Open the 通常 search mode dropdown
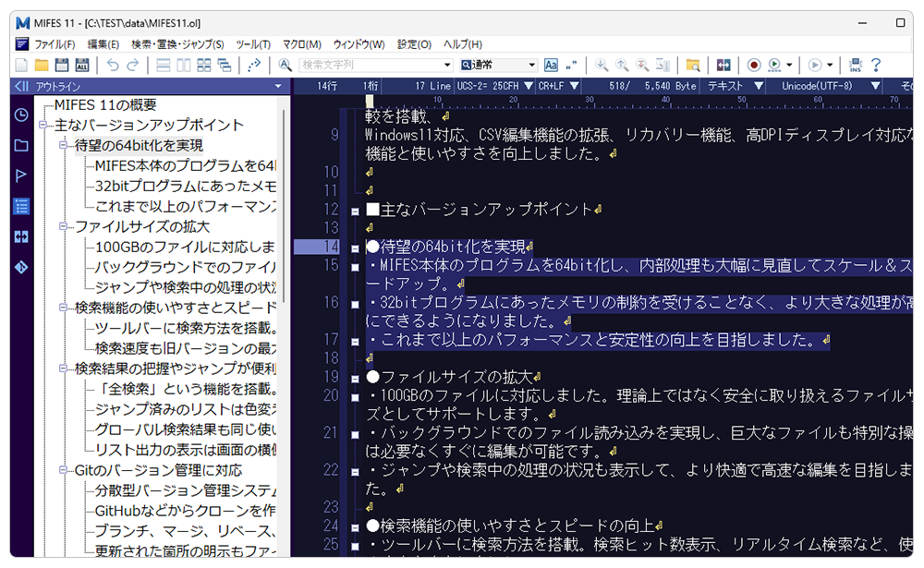The width and height of the screenshot is (924, 568). pos(499,65)
